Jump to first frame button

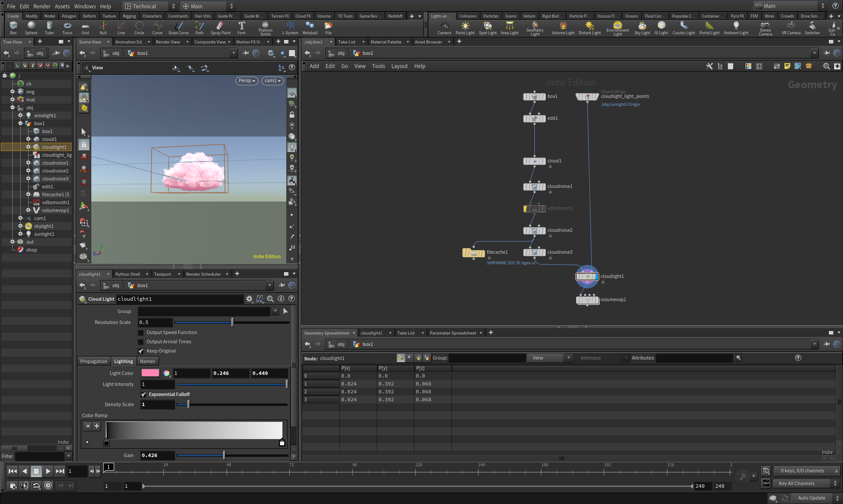(13, 471)
